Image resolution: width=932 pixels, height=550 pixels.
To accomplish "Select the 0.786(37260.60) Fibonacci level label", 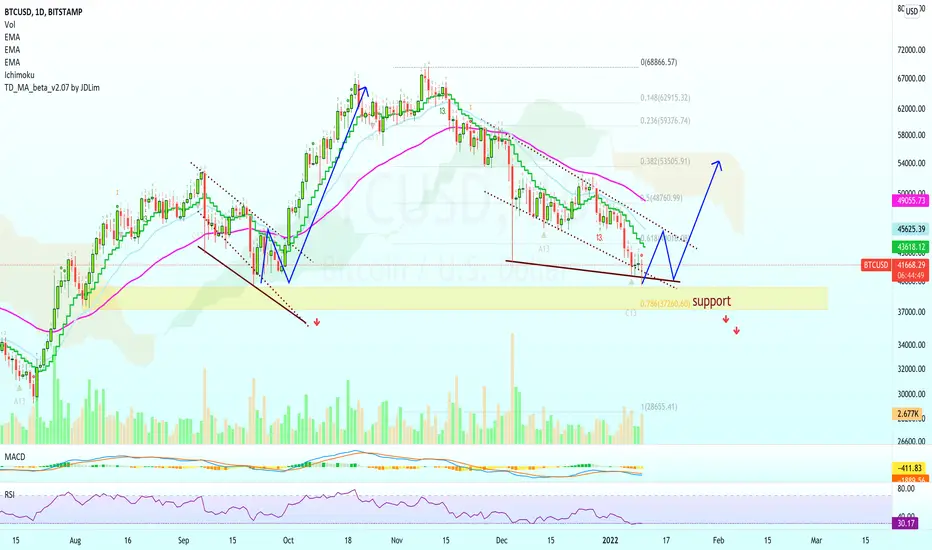I will pyautogui.click(x=665, y=303).
